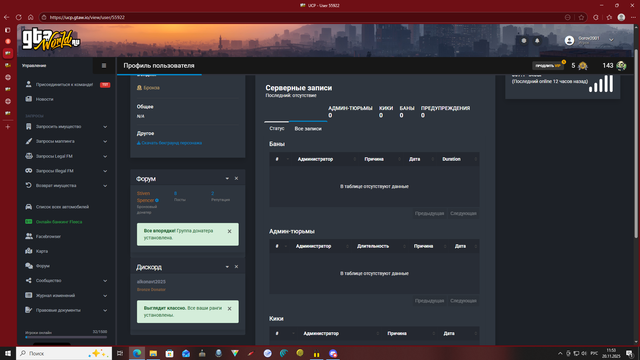Add page to favorites star

(x=581, y=17)
